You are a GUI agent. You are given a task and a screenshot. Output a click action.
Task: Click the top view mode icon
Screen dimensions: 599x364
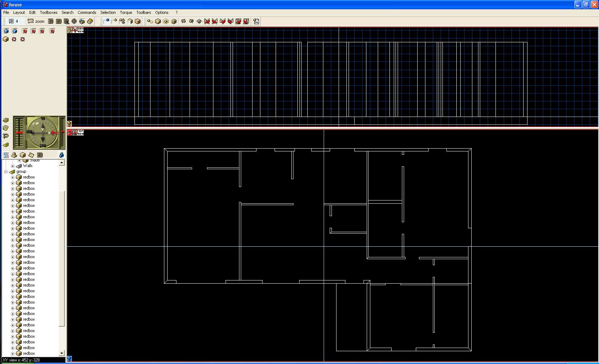coord(78,133)
